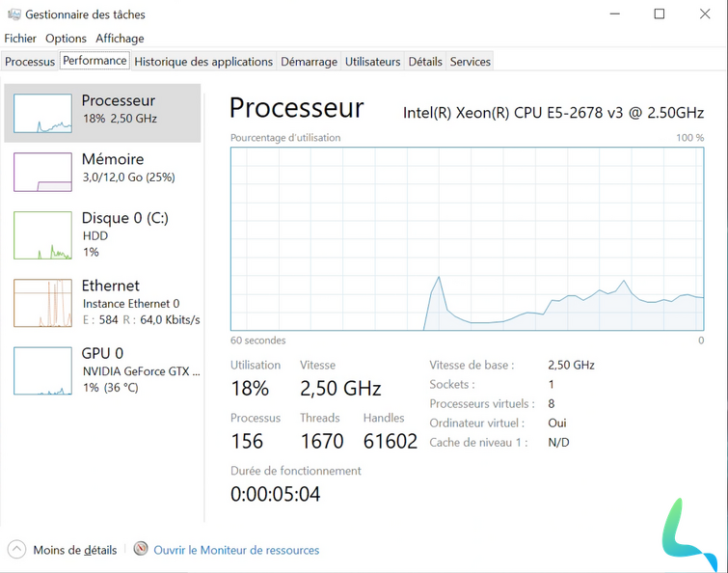Switch to the Processus tab
Viewport: 728px width, 573px height.
coord(30,62)
